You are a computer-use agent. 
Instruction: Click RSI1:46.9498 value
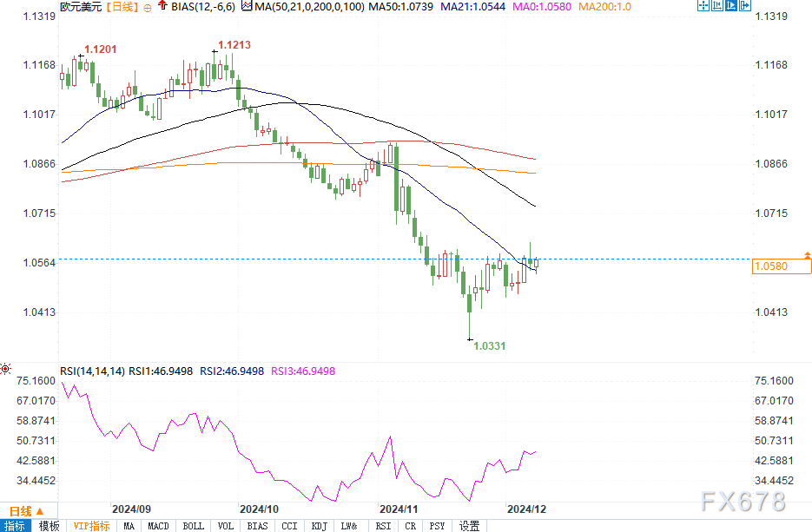pyautogui.click(x=161, y=371)
